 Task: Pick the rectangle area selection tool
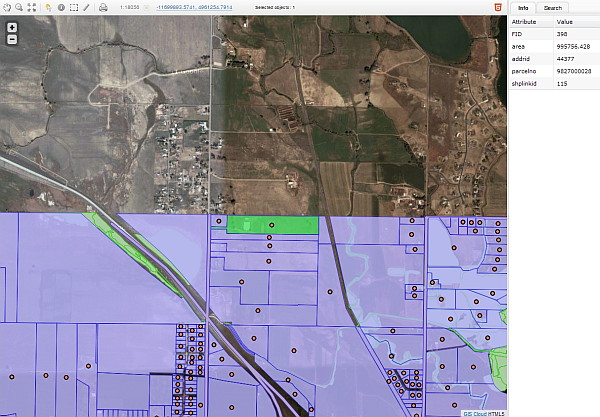(x=74, y=7)
